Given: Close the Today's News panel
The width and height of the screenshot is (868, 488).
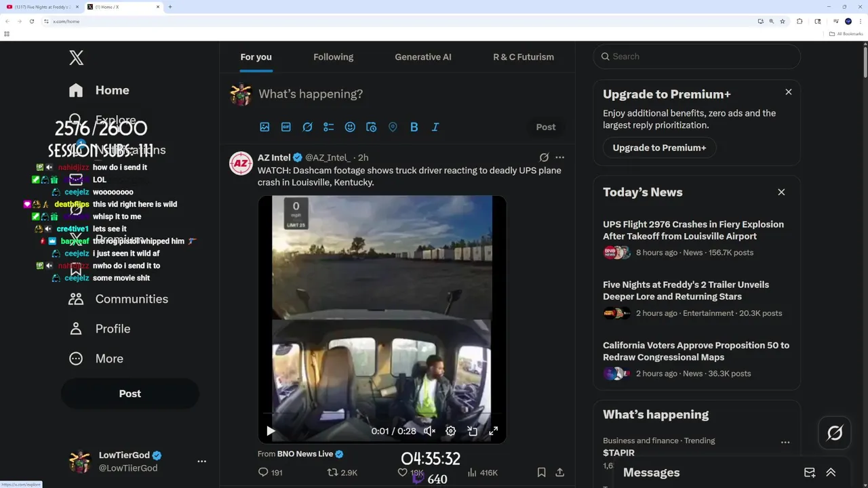Looking at the screenshot, I should (x=781, y=192).
